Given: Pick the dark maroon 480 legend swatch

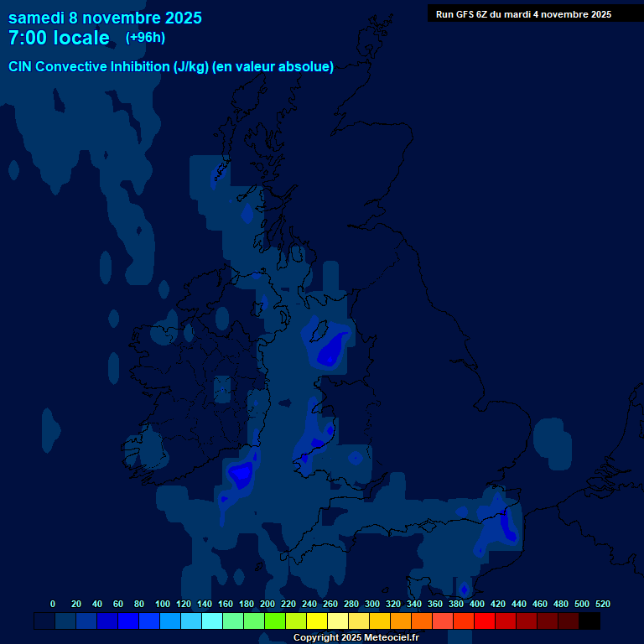Looking at the screenshot, I should 569,621.
